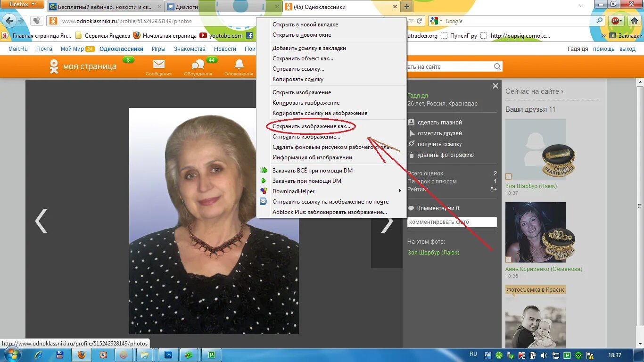Open address bar history dropdown arrow
644x362 pixels.
(x=411, y=21)
